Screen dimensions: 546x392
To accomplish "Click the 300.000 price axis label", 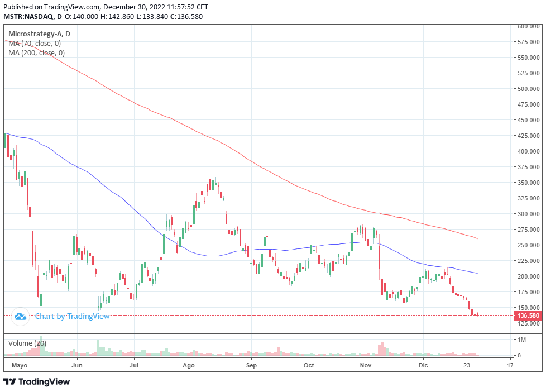I will [529, 214].
